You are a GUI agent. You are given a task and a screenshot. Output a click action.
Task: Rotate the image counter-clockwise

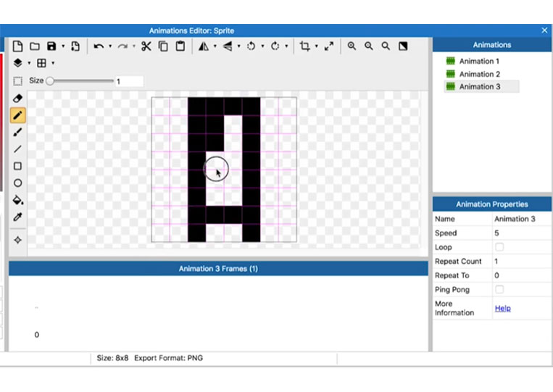[x=251, y=46]
